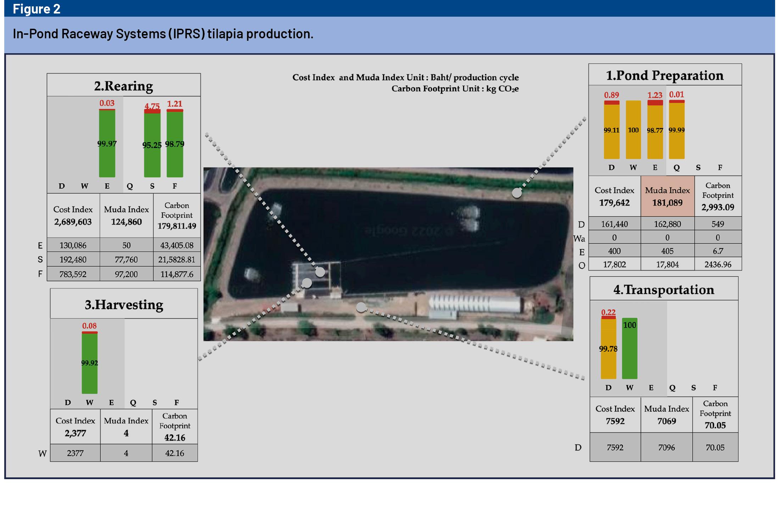
Task: Click the yellow 99.11 bar in Pond Preparation
Action: pyautogui.click(x=612, y=131)
